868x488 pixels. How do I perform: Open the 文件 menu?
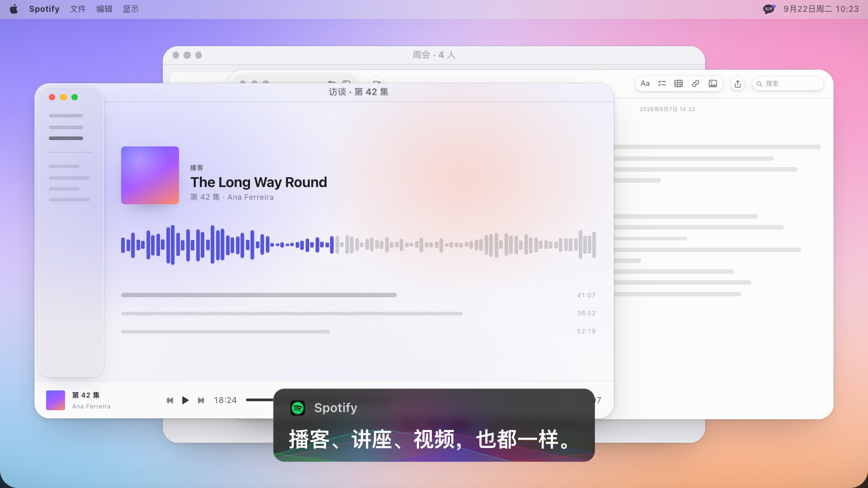click(78, 9)
